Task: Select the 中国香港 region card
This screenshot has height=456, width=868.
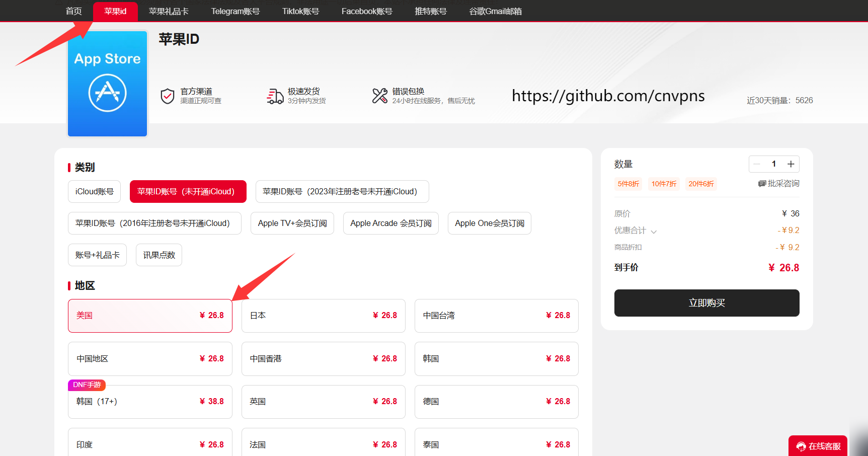Action: (324, 359)
